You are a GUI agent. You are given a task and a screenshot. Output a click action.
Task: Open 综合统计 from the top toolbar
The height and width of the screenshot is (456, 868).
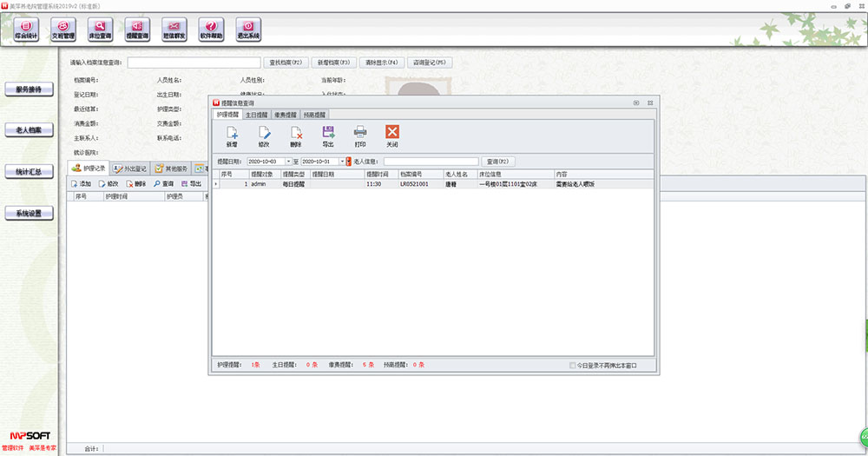point(26,30)
